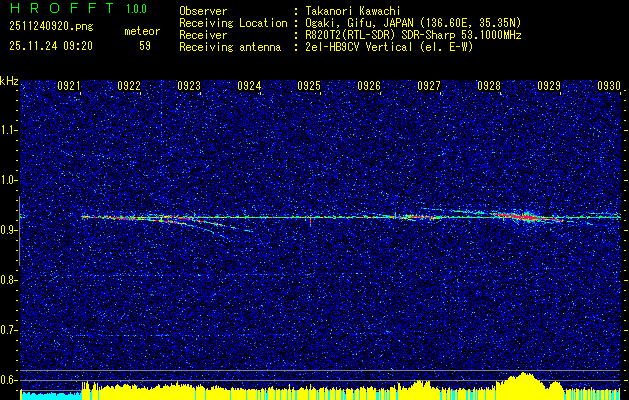Click the 0926 time marker
Image resolution: width=629 pixels, height=400 pixels.
(369, 85)
